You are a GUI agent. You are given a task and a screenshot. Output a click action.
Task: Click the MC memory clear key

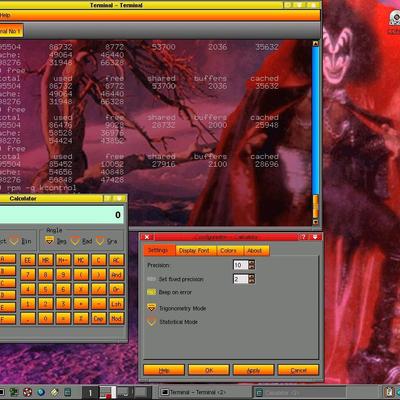81,260
